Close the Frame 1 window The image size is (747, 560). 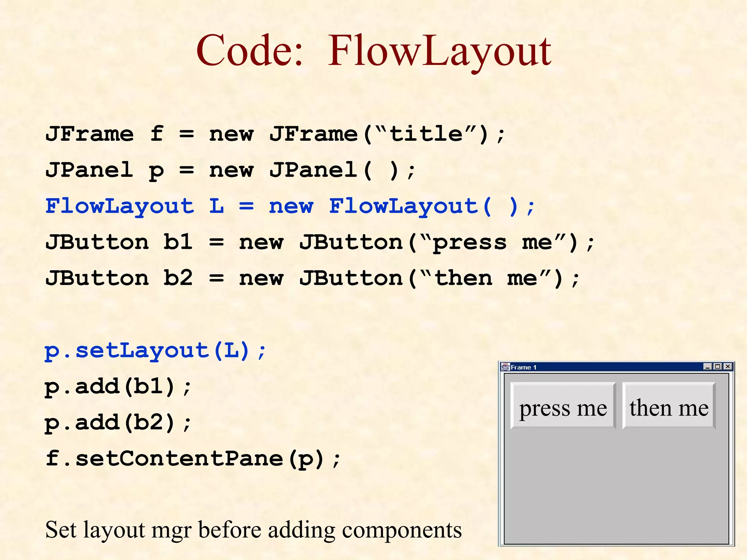728,366
